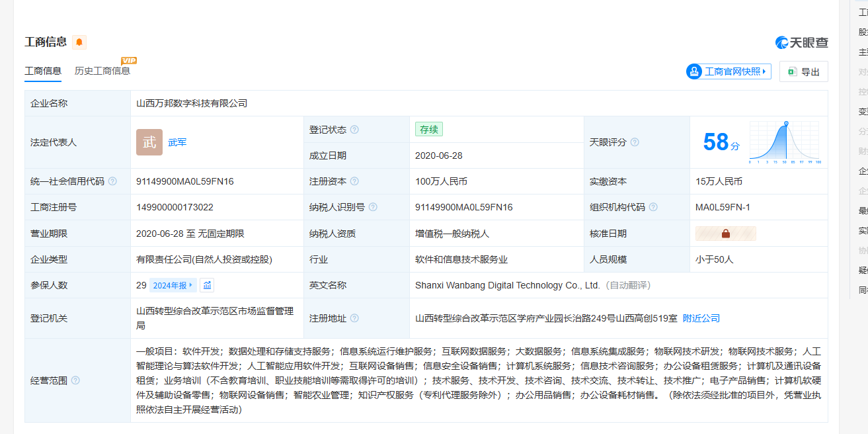Switch to the 历史工商信息 tab
Viewport: 868px width, 434px height.
(x=102, y=71)
